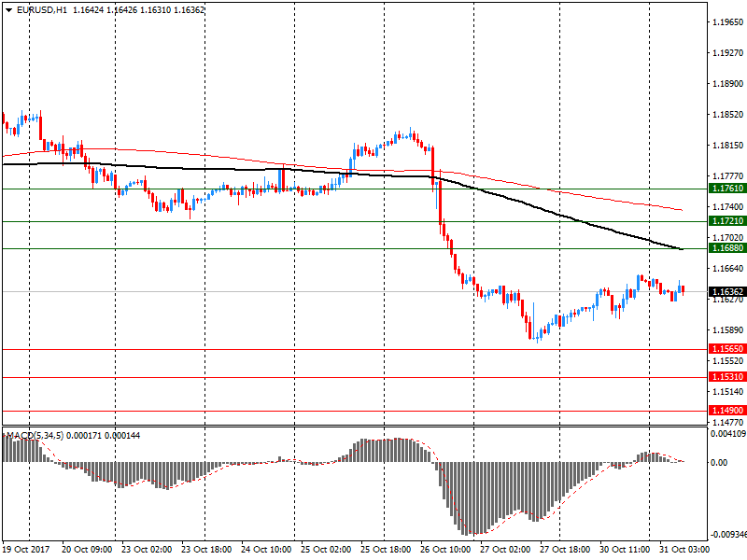Click the 1.15650 red support level label
The height and width of the screenshot is (560, 747).
click(x=727, y=349)
